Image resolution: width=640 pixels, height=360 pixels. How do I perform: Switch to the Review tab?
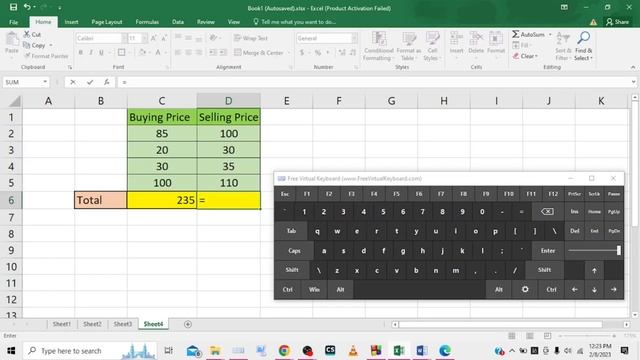(x=206, y=22)
